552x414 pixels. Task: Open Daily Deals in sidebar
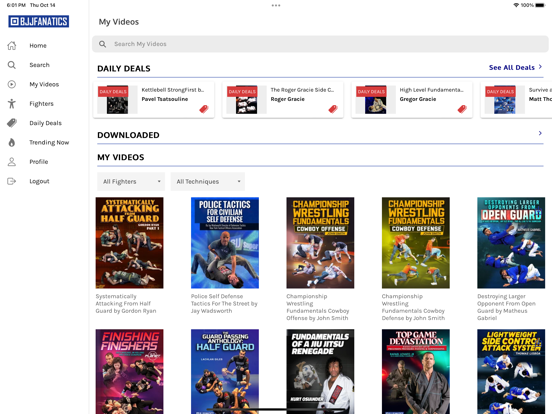[45, 123]
